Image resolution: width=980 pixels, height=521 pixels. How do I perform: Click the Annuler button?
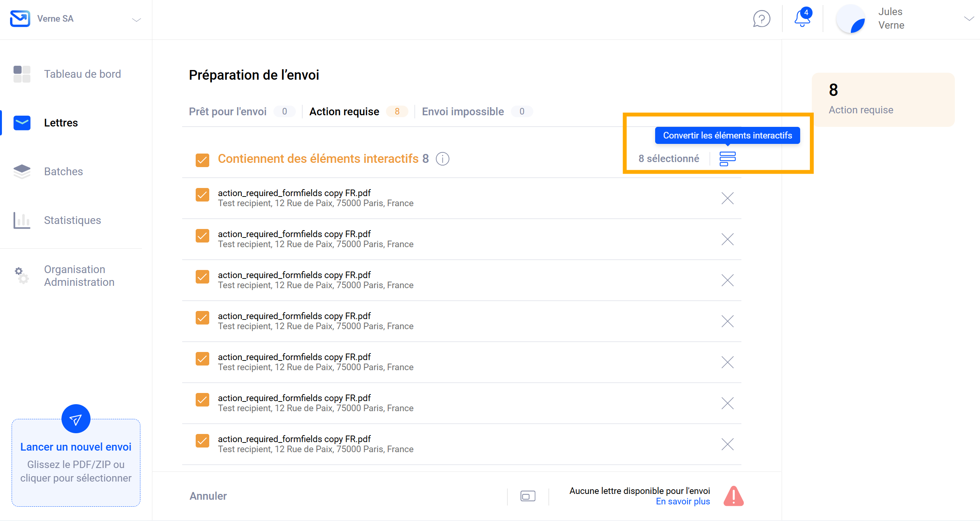pyautogui.click(x=208, y=496)
